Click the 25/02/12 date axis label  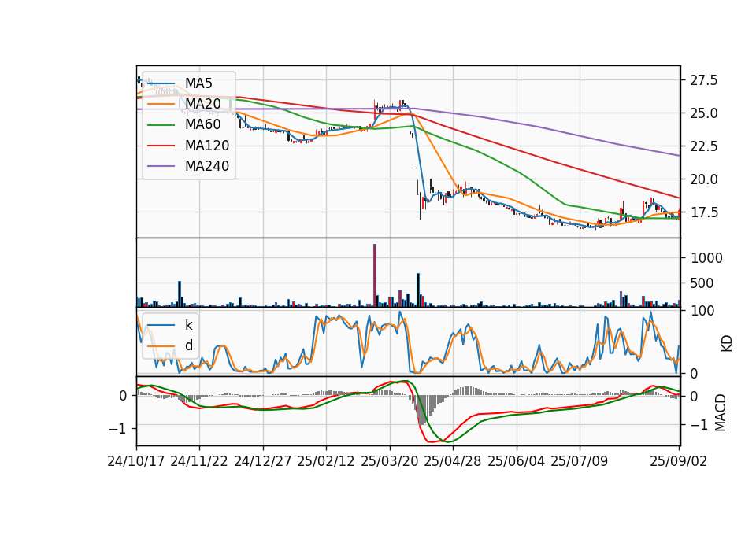click(326, 461)
